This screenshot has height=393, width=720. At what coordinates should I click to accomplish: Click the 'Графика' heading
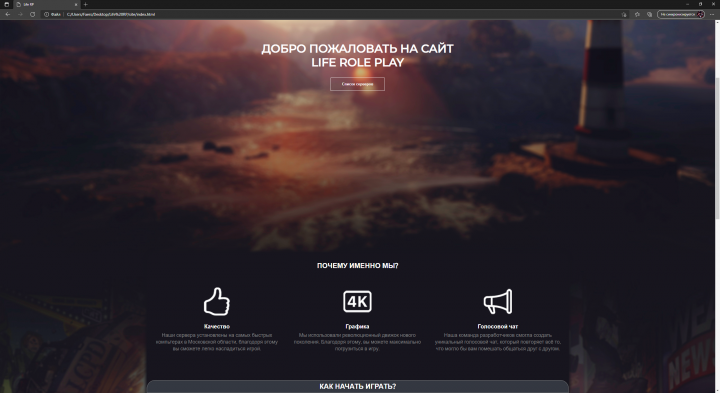357,326
